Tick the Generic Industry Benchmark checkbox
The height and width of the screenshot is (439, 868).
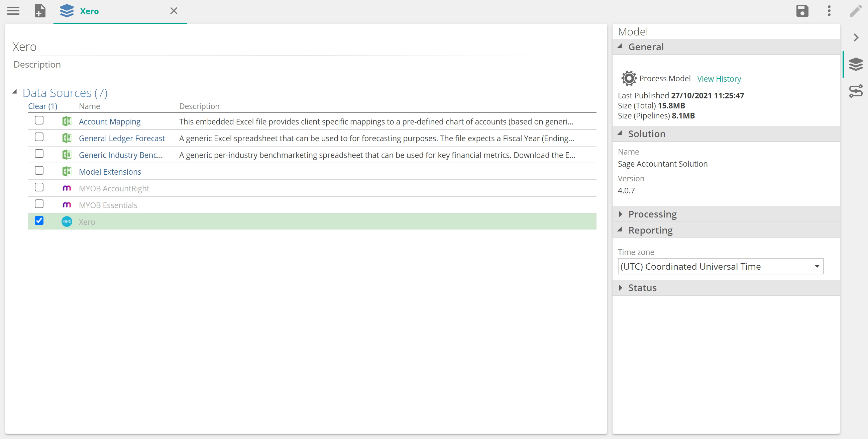pos(39,154)
